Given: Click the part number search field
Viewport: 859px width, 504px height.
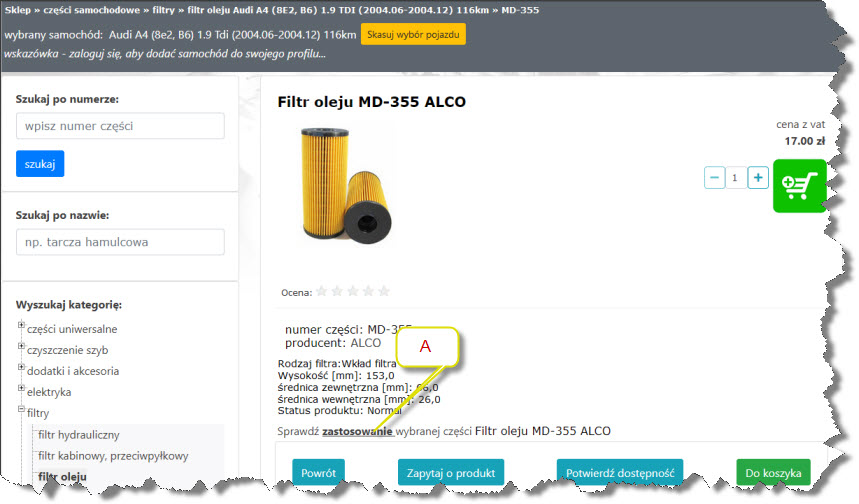Looking at the screenshot, I should click(x=120, y=126).
